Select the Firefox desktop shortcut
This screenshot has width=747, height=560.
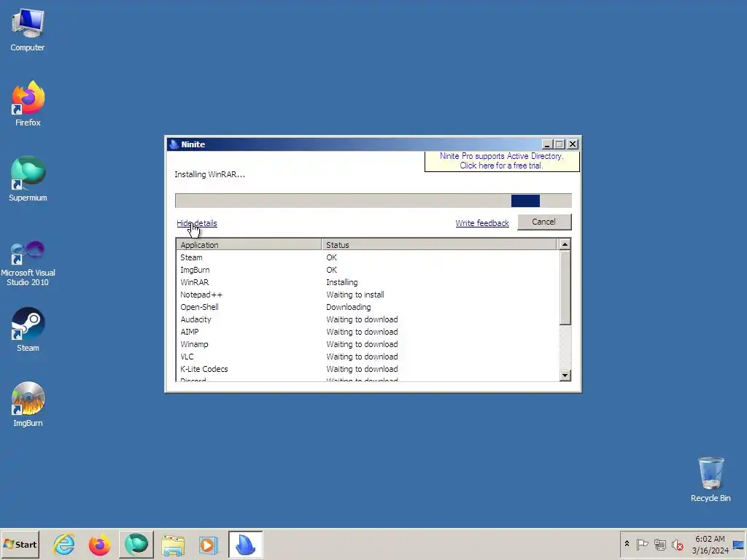(28, 104)
